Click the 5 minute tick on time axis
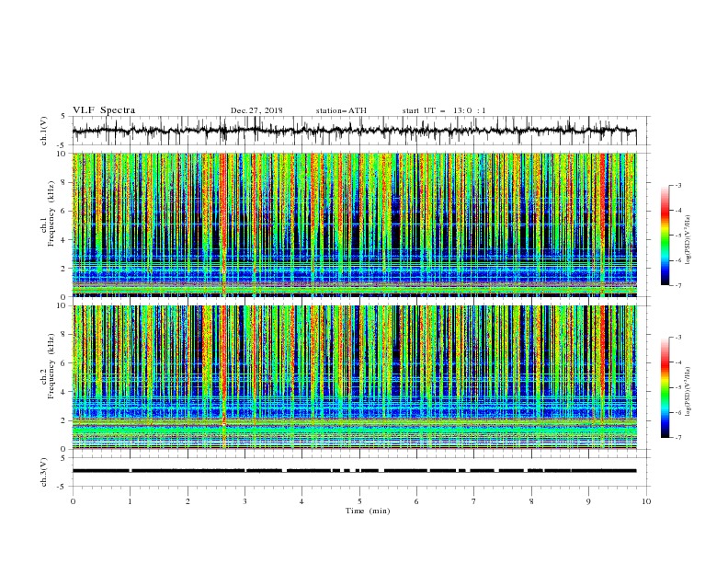 (359, 501)
